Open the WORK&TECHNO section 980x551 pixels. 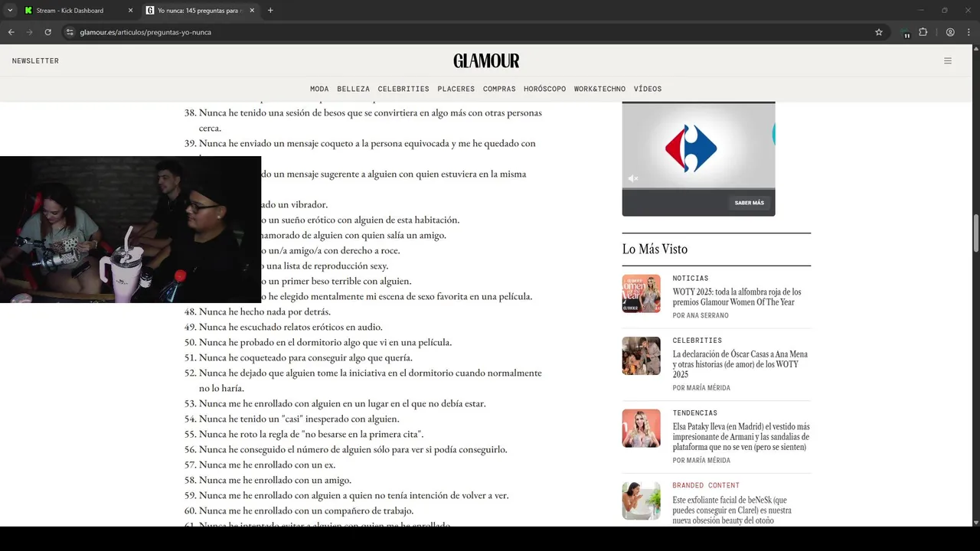coord(599,90)
